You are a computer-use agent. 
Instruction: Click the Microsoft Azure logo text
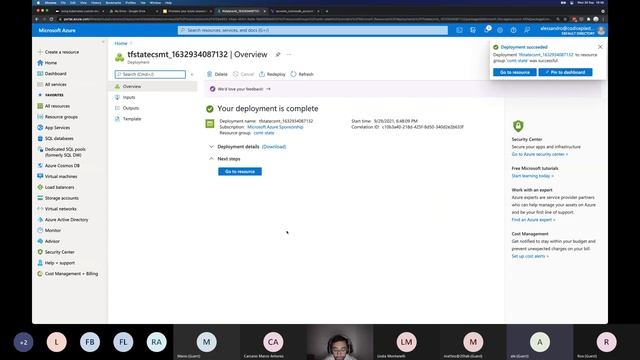tap(57, 30)
